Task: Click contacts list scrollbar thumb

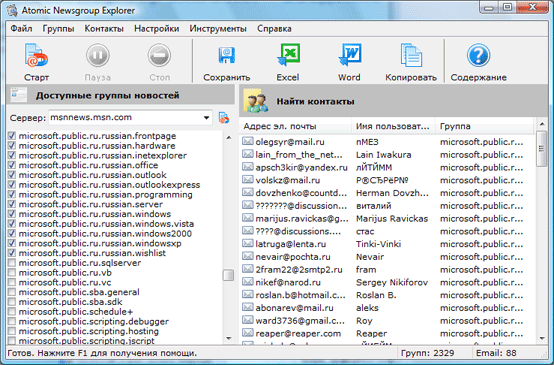Action: 542,148
